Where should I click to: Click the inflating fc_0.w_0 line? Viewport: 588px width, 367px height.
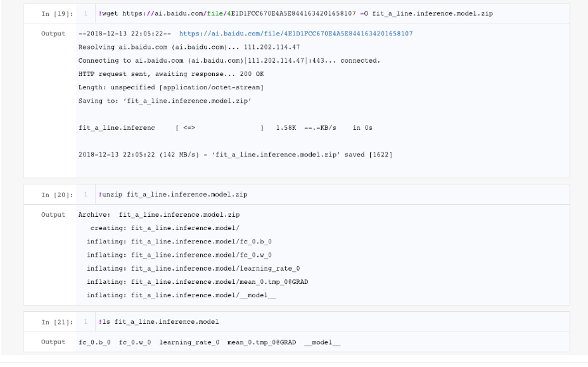click(x=179, y=255)
